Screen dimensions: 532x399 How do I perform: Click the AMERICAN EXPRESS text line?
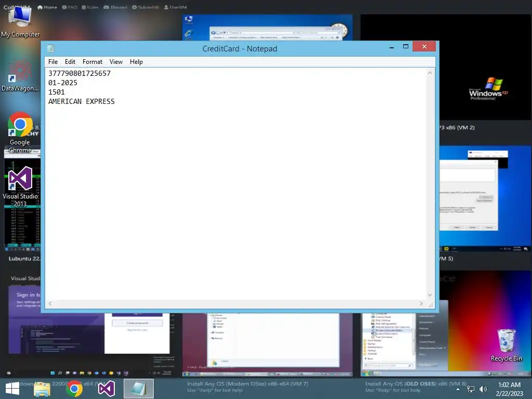click(x=82, y=101)
